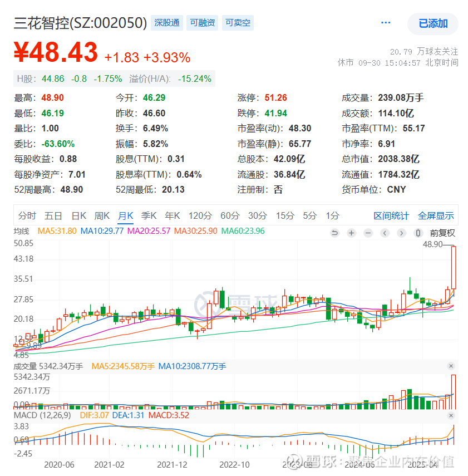Viewport: 468px width, 476px height.
Task: Click the 深股通 tag
Action: tap(167, 23)
